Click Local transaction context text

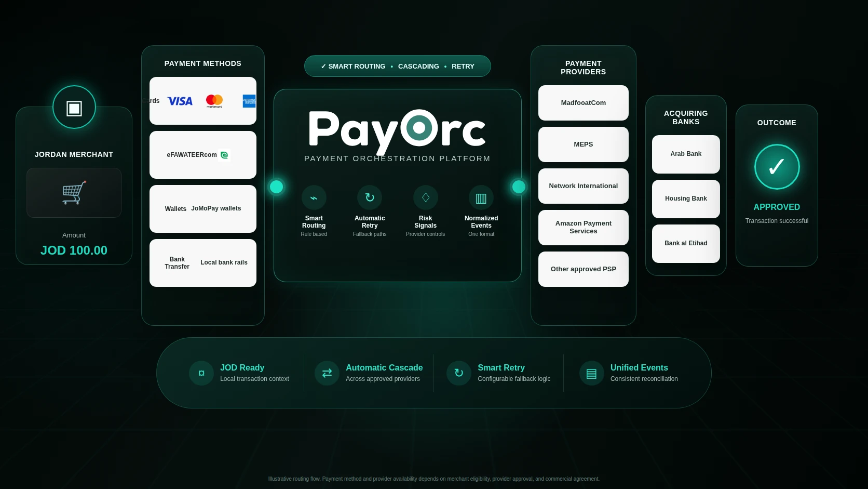[x=254, y=379]
